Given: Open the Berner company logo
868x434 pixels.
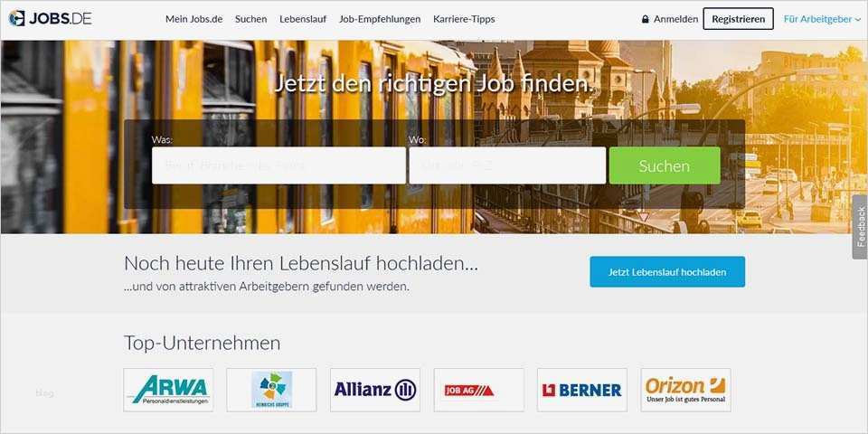Looking at the screenshot, I should (582, 391).
